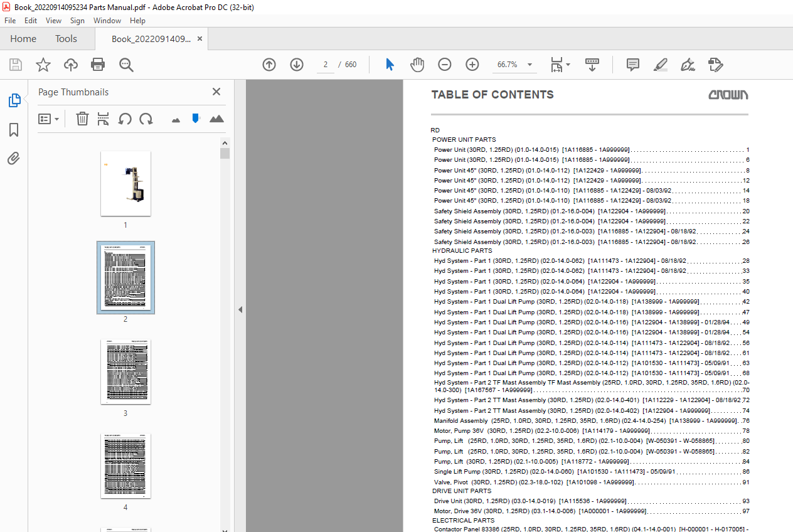Open Power Unit 45" (01.0-14.0-112) page 8 entry
793x532 pixels.
pyautogui.click(x=592, y=171)
